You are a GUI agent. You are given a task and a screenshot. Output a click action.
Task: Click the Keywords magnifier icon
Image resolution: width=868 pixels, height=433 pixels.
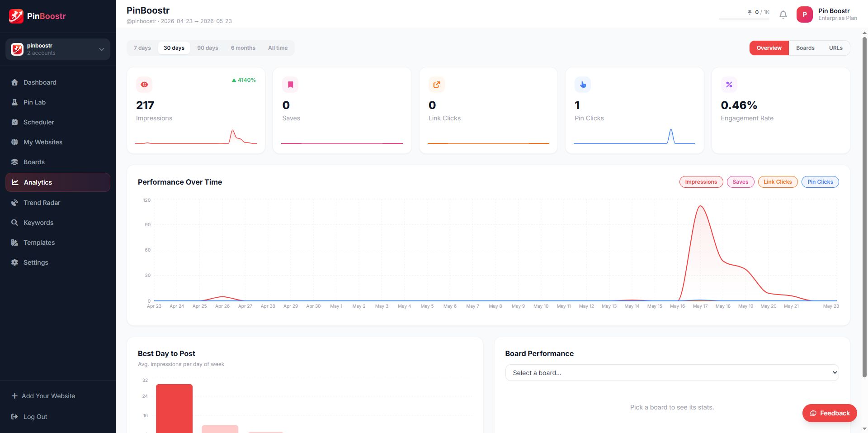coord(14,223)
